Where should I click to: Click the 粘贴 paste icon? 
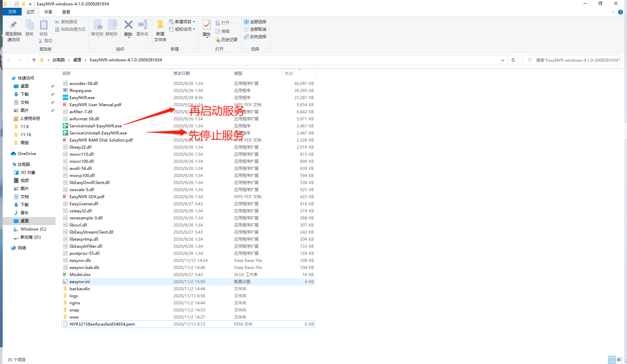[44, 25]
